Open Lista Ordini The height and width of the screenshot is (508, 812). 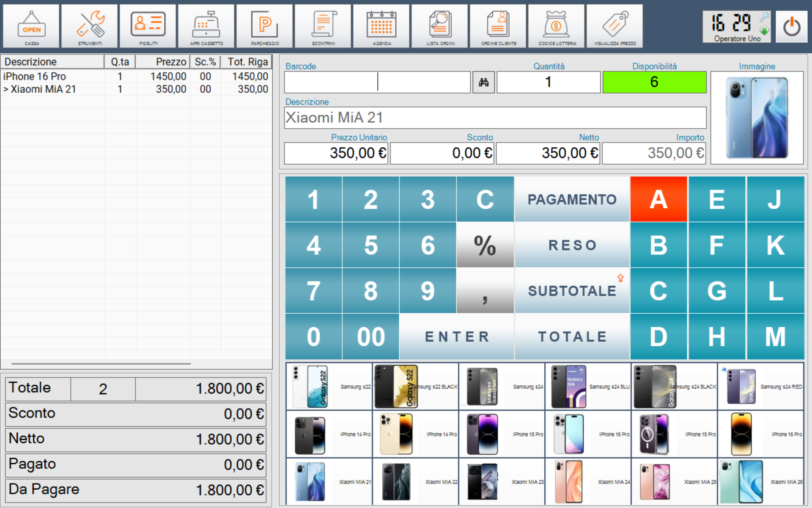(440, 26)
